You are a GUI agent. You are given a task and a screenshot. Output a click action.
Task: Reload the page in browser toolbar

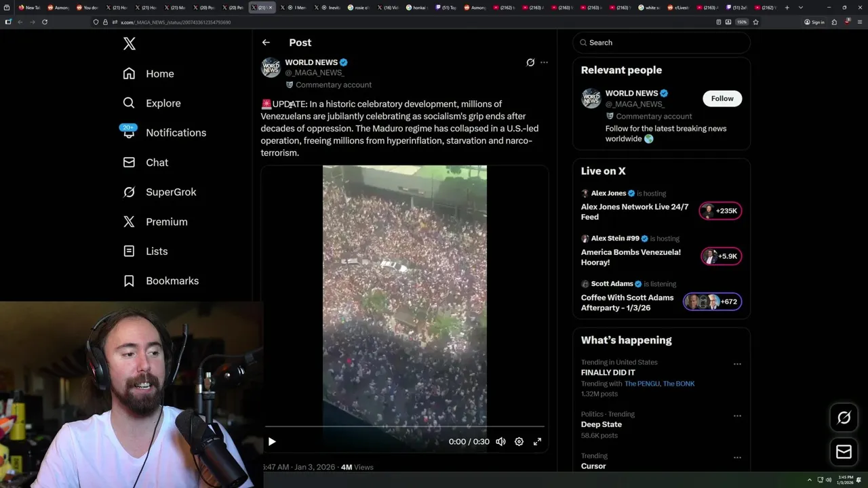tap(45, 22)
